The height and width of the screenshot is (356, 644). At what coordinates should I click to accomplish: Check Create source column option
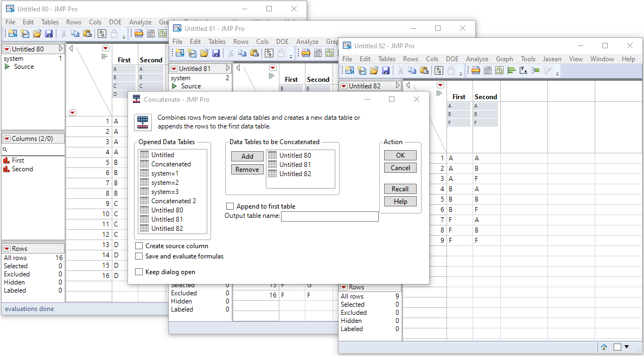(x=139, y=245)
